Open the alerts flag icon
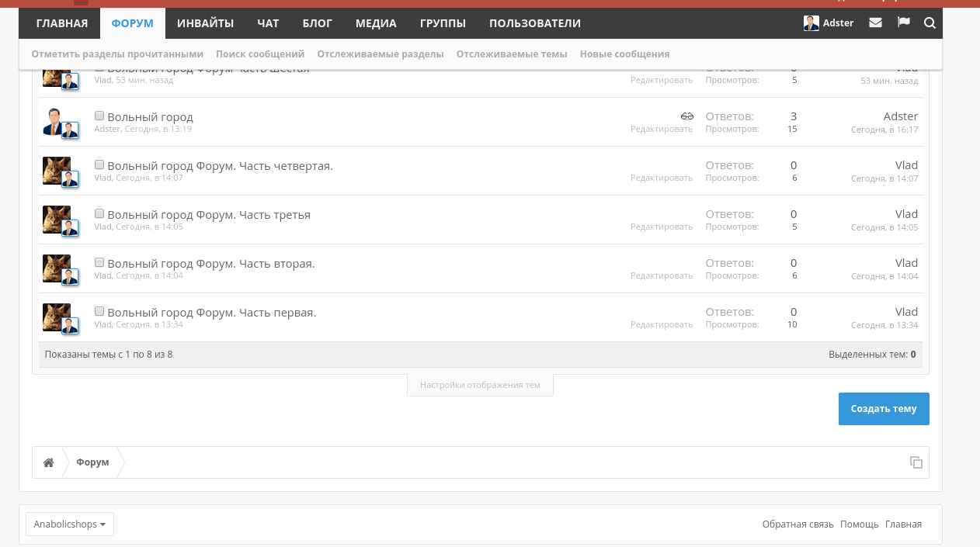Image resolution: width=980 pixels, height=547 pixels. point(903,23)
